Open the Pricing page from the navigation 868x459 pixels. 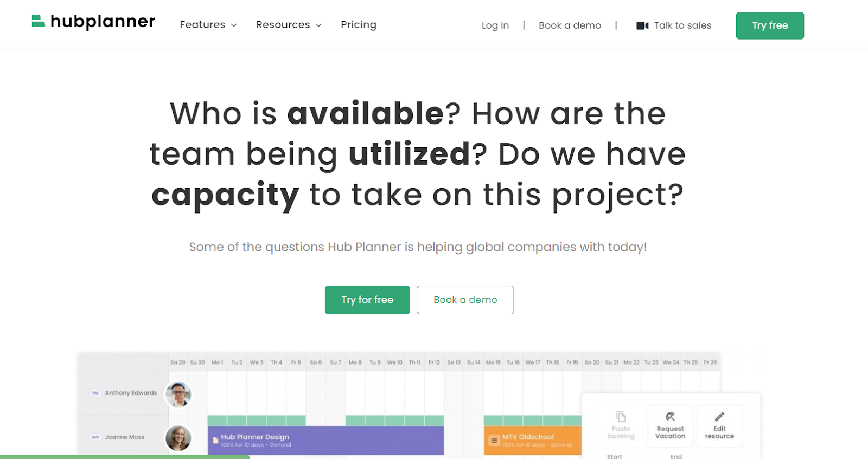(358, 25)
